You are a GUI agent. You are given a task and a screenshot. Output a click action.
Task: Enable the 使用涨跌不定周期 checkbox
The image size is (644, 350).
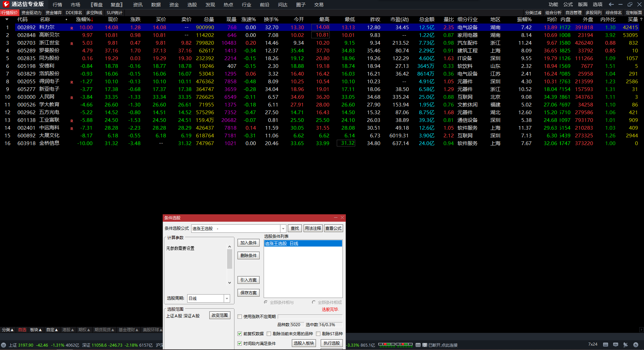click(x=240, y=316)
